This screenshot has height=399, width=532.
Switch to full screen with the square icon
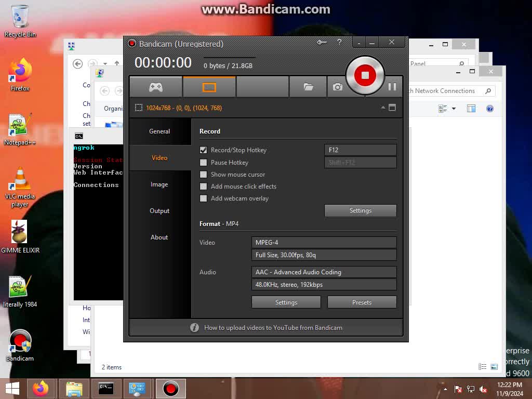pos(392,108)
